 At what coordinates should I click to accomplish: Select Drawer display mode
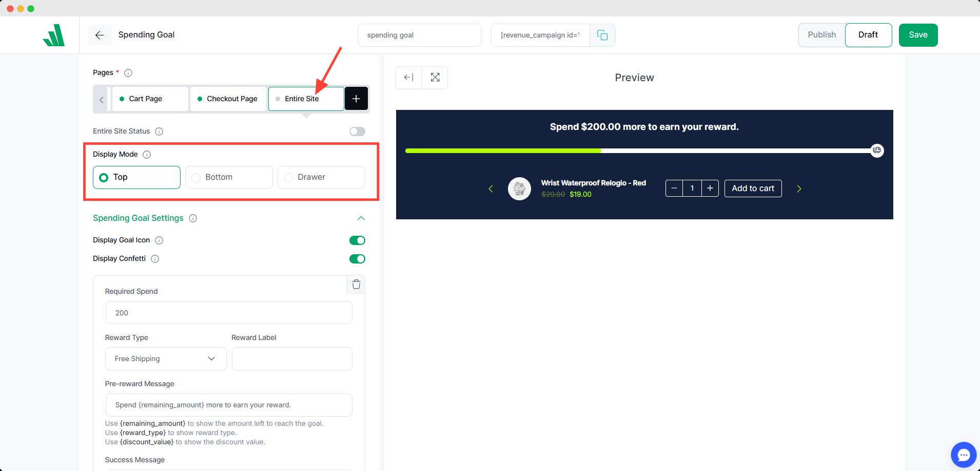point(321,177)
